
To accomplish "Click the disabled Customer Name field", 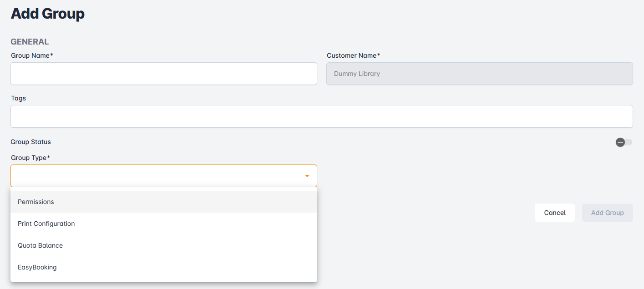I will coord(479,74).
